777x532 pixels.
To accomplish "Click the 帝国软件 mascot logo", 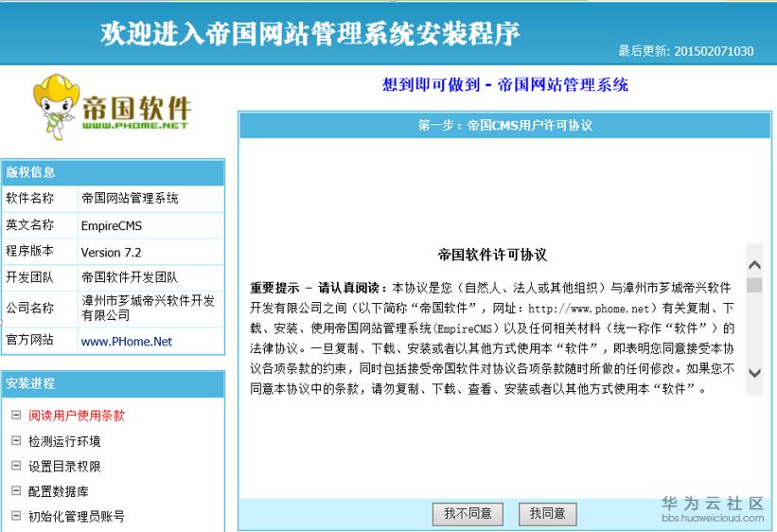I will [112, 107].
